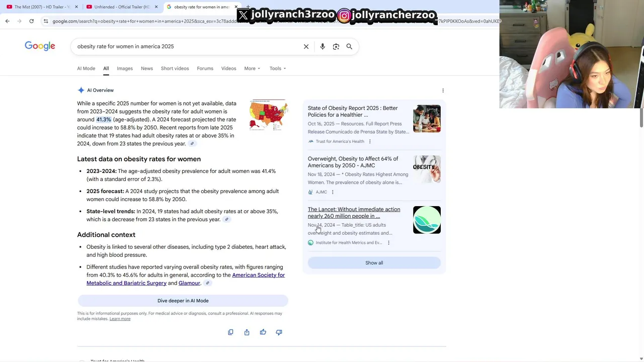The height and width of the screenshot is (362, 644).
Task: Click the highlighted 41.3% figure
Action: pyautogui.click(x=104, y=120)
